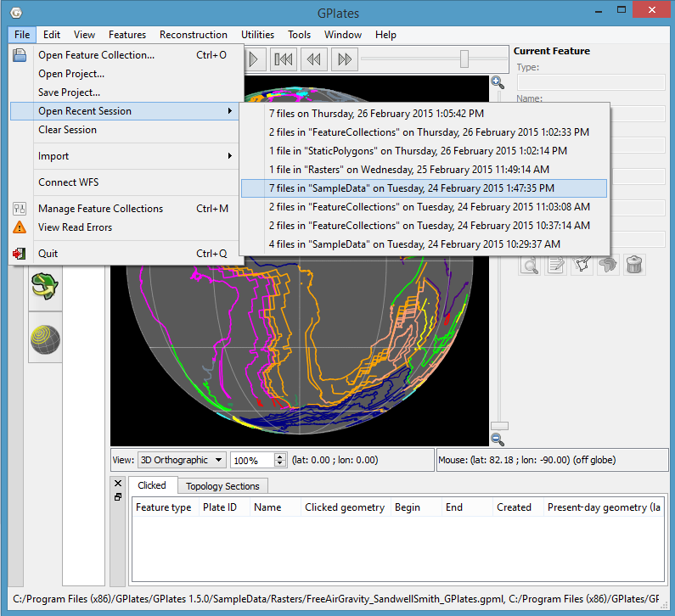
Task: Click the 100% zoom percentage field
Action: pos(252,460)
